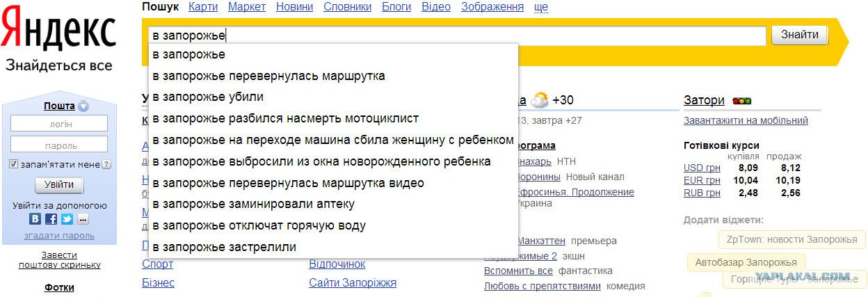Click the пароль input field

59,144
